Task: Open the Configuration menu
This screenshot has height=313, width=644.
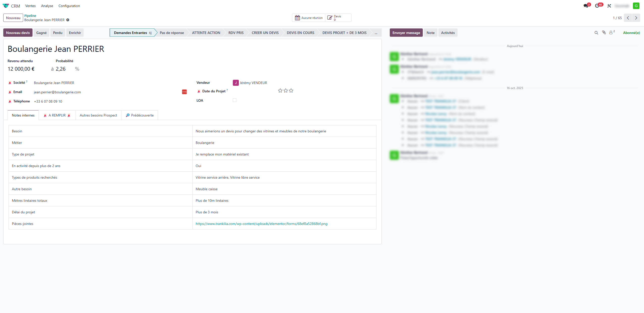Action: pos(69,6)
